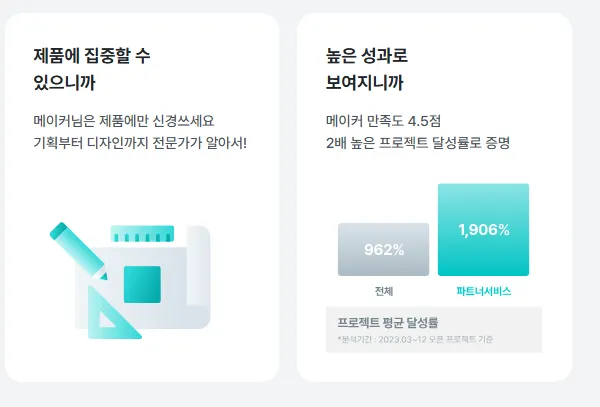Click the 전체 label under the gray bar
The height and width of the screenshot is (407, 600).
coord(384,291)
